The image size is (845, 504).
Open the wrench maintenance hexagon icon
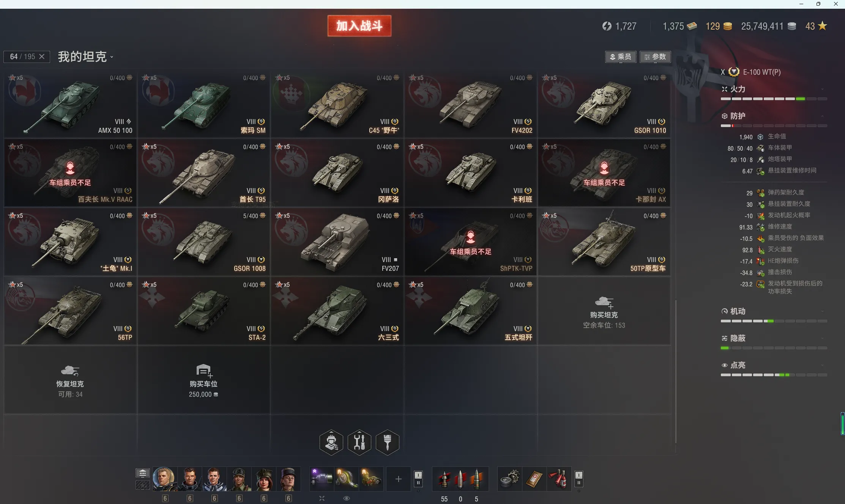coord(359,442)
